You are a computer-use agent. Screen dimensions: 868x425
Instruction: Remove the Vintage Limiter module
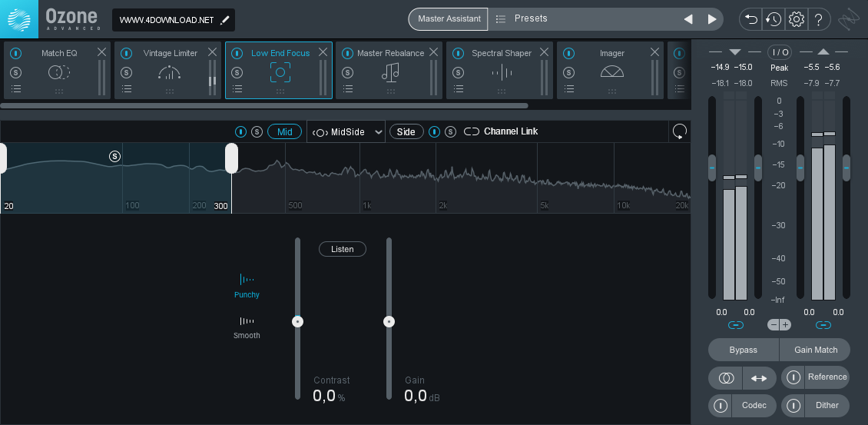213,52
